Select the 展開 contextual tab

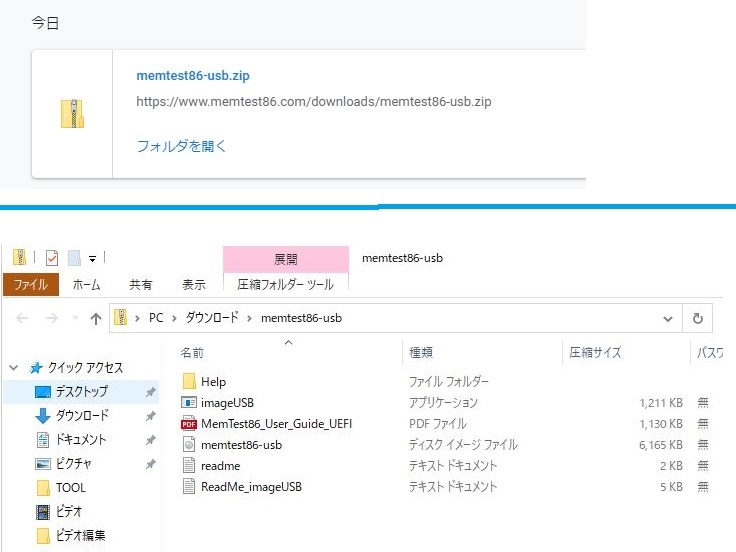[x=286, y=259]
